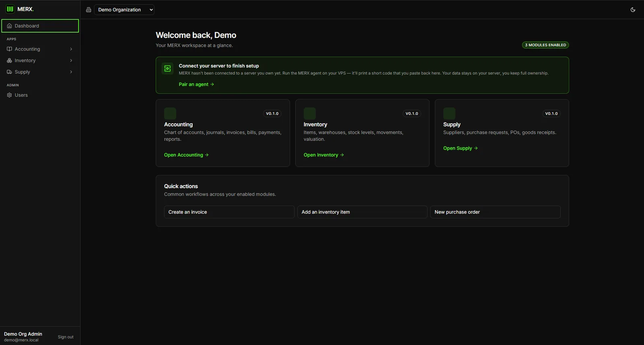The width and height of the screenshot is (644, 345).
Task: Go to Dashboard in the sidebar
Action: [x=40, y=26]
